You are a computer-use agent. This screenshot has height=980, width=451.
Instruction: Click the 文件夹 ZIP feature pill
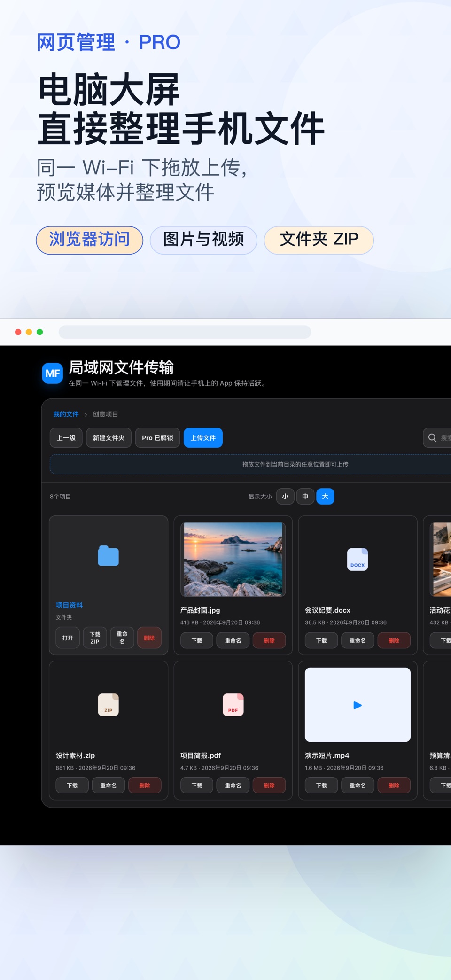[319, 240]
